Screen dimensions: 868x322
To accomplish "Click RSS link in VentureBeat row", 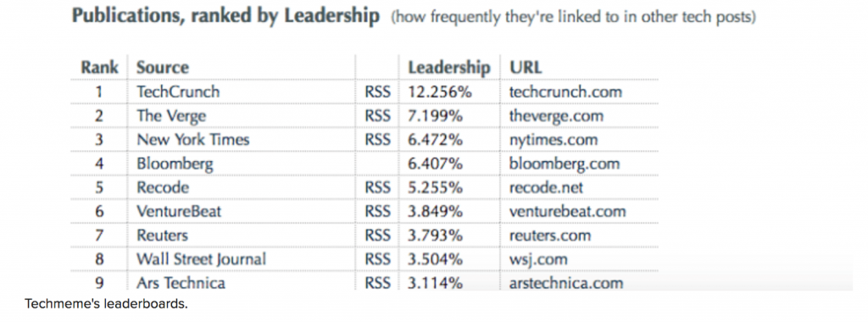I will pos(378,212).
